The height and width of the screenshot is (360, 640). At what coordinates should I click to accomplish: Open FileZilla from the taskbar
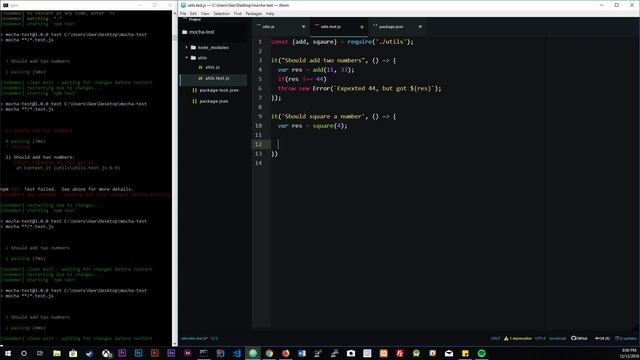click(x=400, y=353)
